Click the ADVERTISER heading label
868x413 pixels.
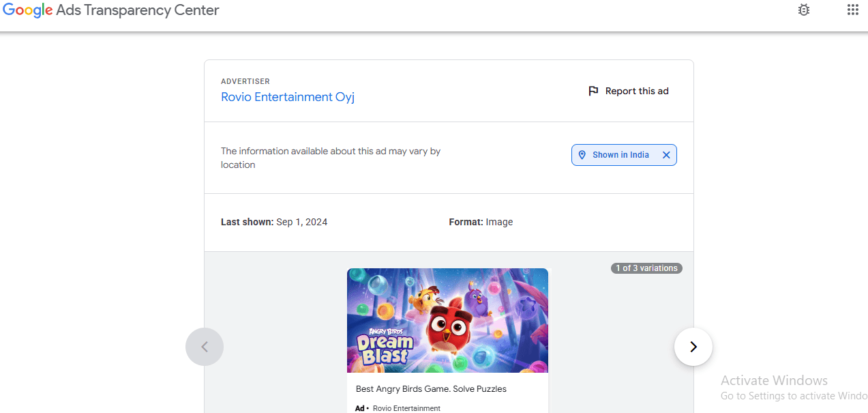[x=245, y=81]
